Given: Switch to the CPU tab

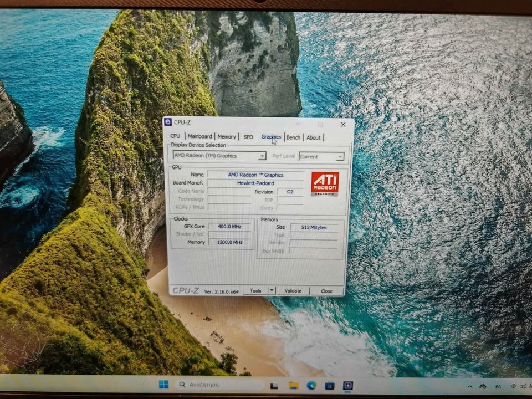Looking at the screenshot, I should pyautogui.click(x=175, y=136).
